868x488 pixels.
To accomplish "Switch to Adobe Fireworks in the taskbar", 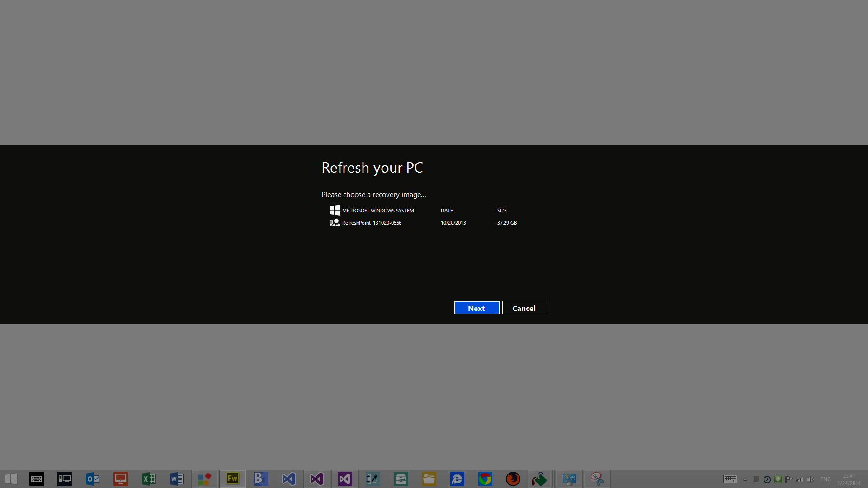I will coord(233,479).
